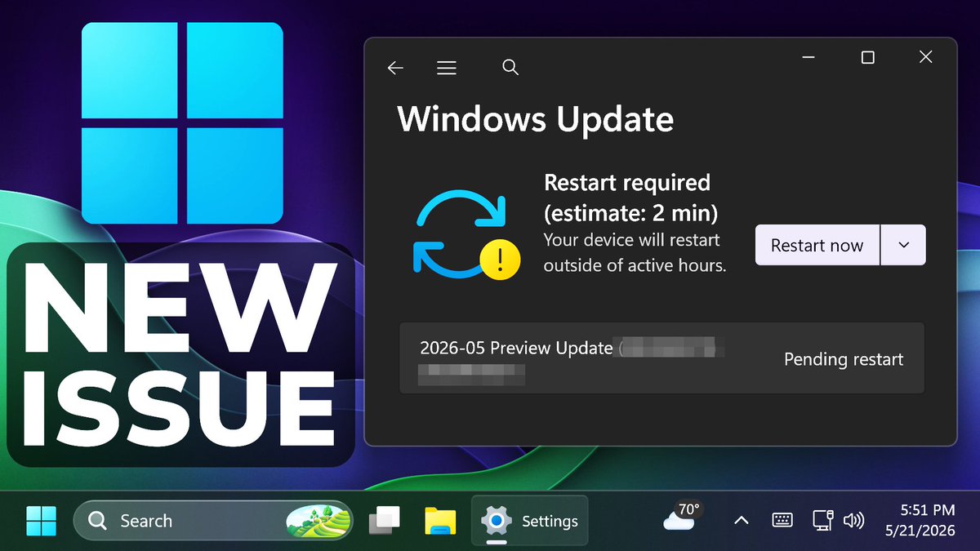Click the Settings taskbar app button
This screenshot has height=551, width=980.
click(529, 521)
